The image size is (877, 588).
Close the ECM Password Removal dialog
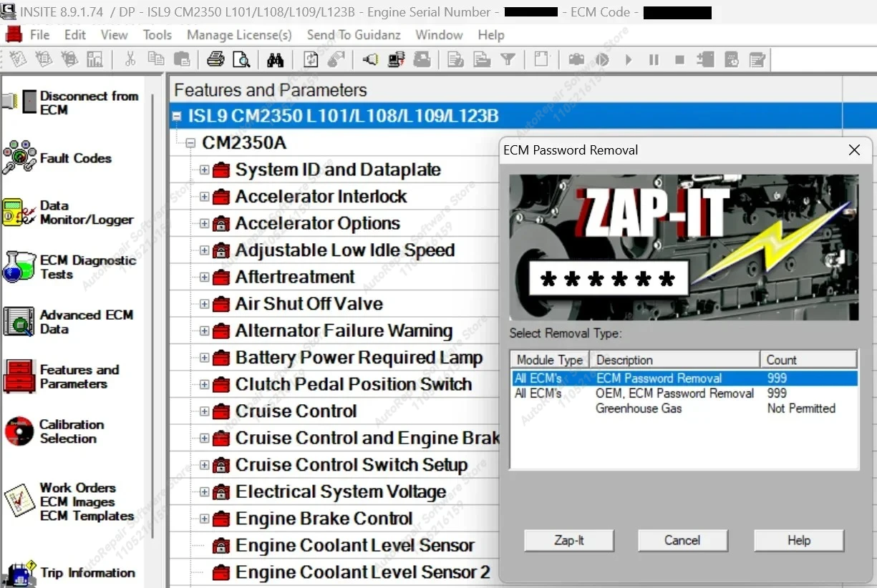click(854, 150)
